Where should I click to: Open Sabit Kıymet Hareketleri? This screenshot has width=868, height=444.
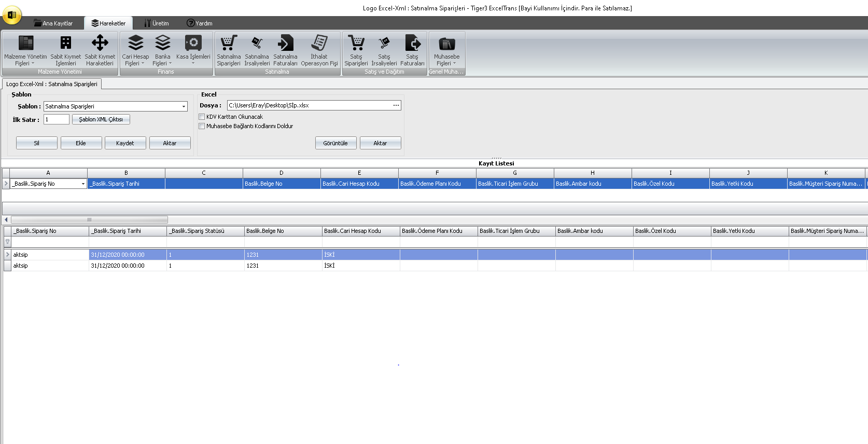(x=100, y=50)
